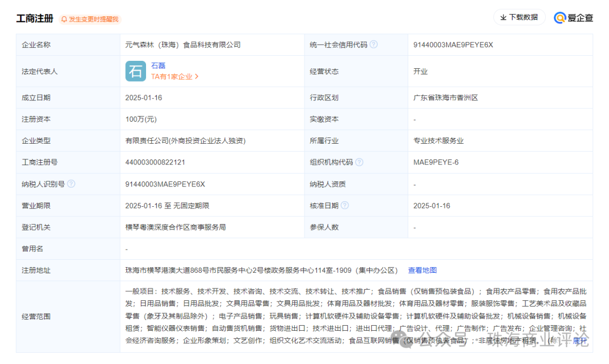Select the date 2025-01-16 beside 成立日期

pos(144,98)
